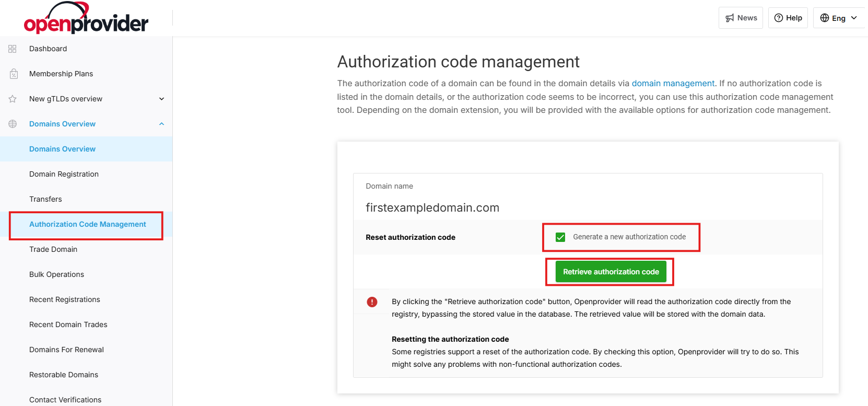Viewport: 868px width, 406px height.
Task: Follow the domain management link
Action: click(673, 83)
